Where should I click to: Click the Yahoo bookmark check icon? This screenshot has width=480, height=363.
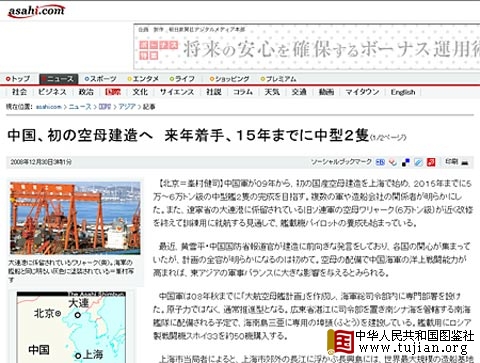(x=393, y=162)
